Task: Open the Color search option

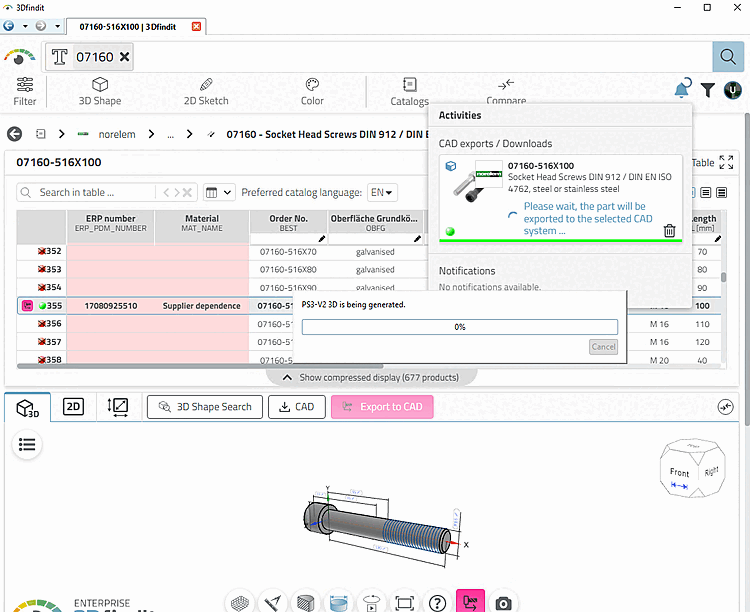Action: tap(312, 91)
